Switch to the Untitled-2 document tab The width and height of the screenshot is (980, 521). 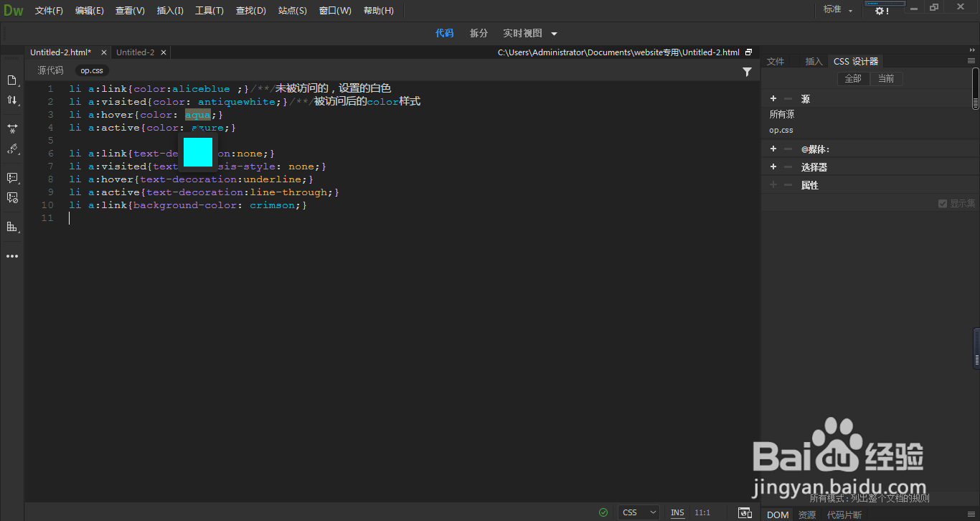(x=136, y=52)
